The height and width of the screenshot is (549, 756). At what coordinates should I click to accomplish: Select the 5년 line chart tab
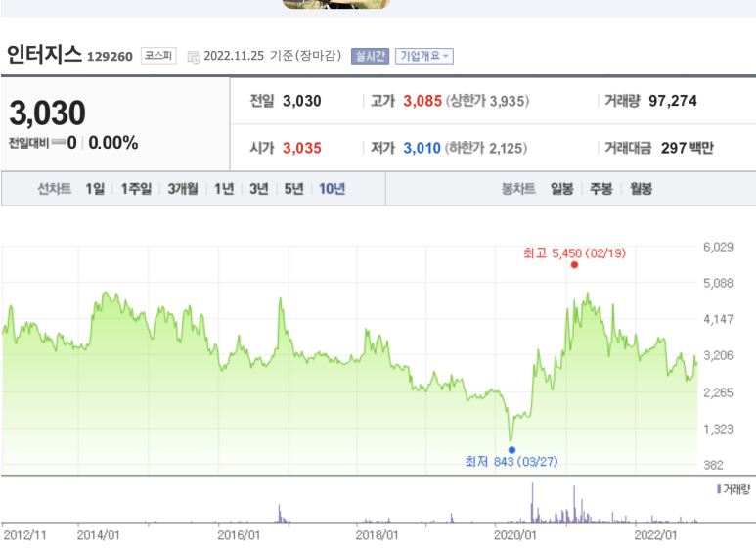(293, 189)
